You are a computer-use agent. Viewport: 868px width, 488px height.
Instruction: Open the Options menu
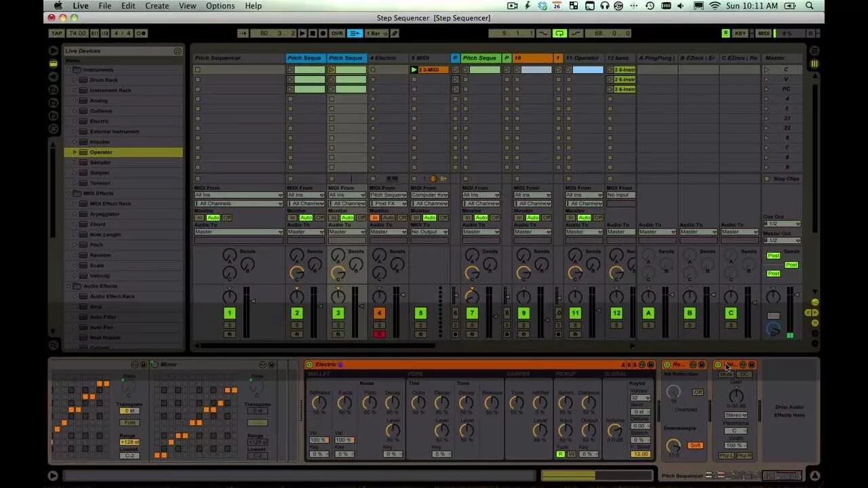click(220, 6)
